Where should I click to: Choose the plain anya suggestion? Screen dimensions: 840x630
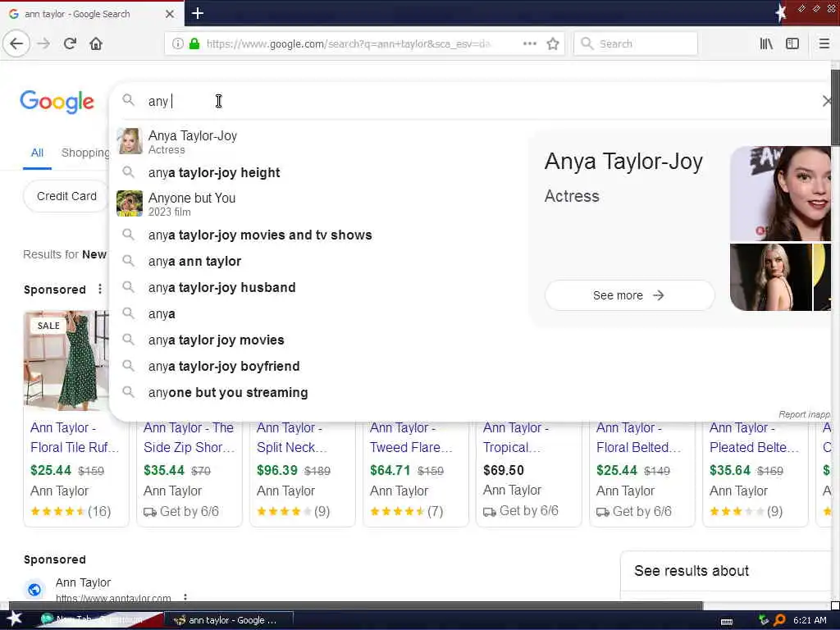coord(162,313)
